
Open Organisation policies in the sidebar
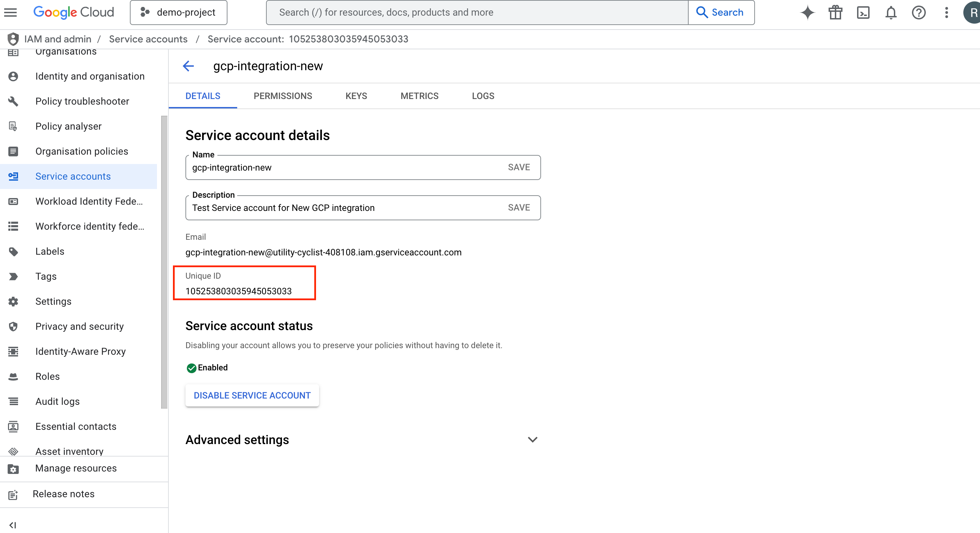click(78, 151)
